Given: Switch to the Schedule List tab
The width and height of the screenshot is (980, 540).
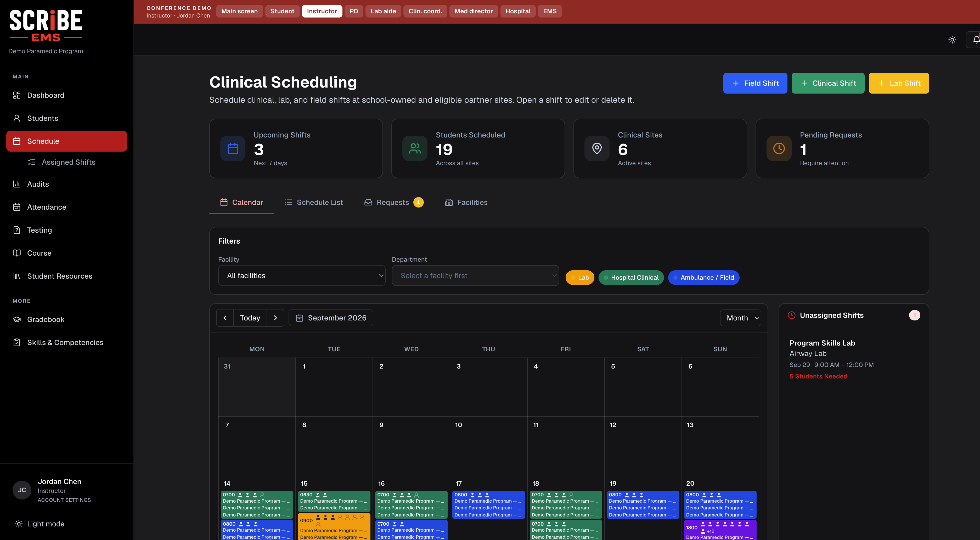Looking at the screenshot, I should [x=314, y=203].
